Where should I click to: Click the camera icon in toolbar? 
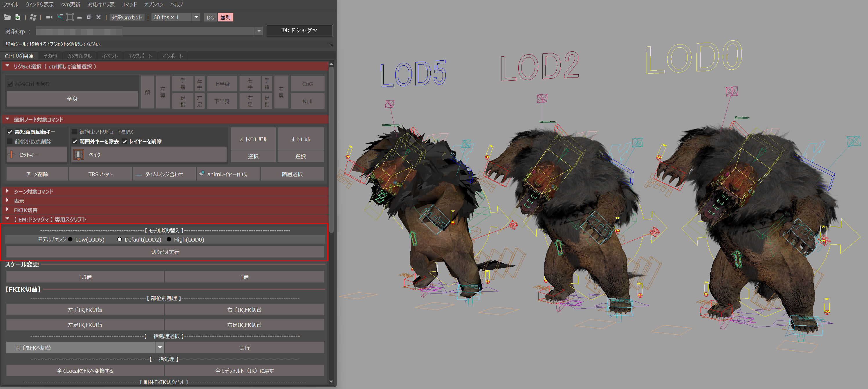pos(49,17)
